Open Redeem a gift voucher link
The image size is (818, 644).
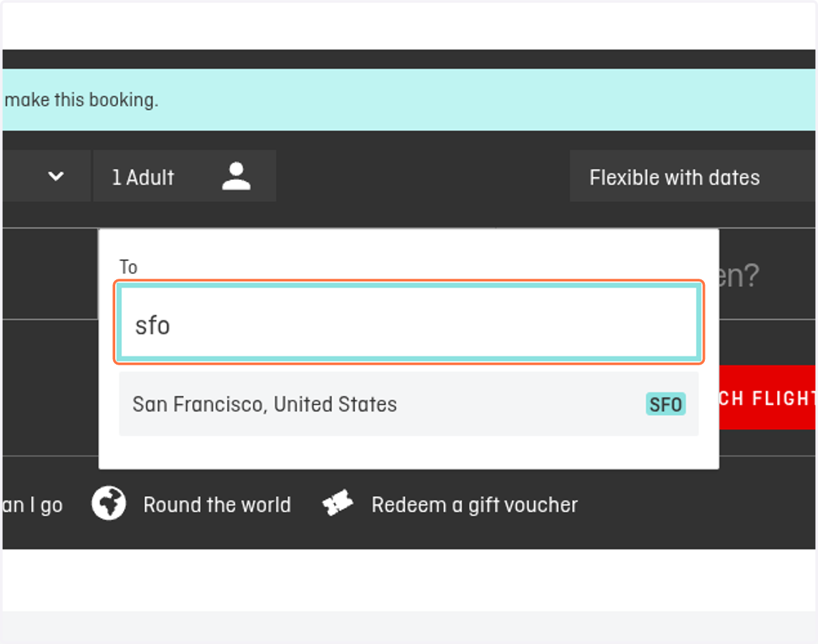point(474,505)
